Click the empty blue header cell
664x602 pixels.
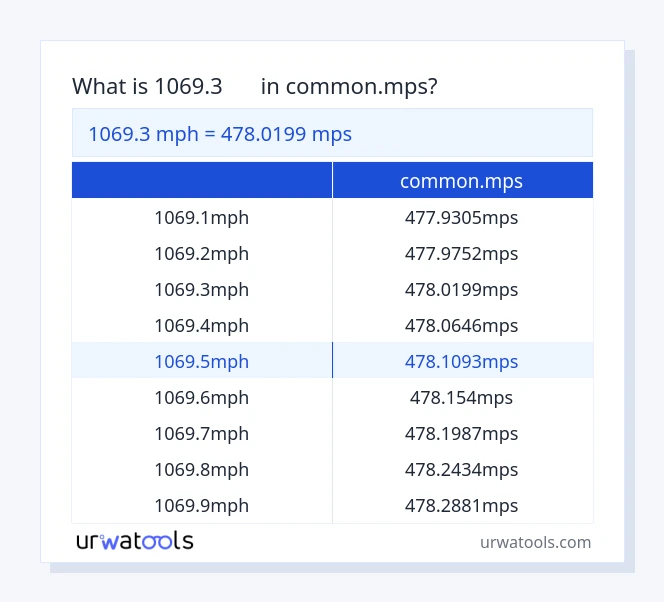[201, 181]
